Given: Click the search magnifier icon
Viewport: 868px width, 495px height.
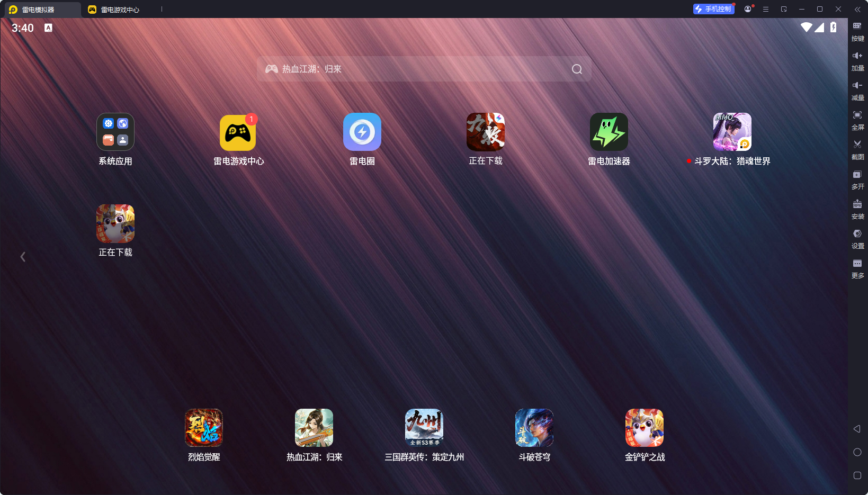Looking at the screenshot, I should (x=577, y=69).
